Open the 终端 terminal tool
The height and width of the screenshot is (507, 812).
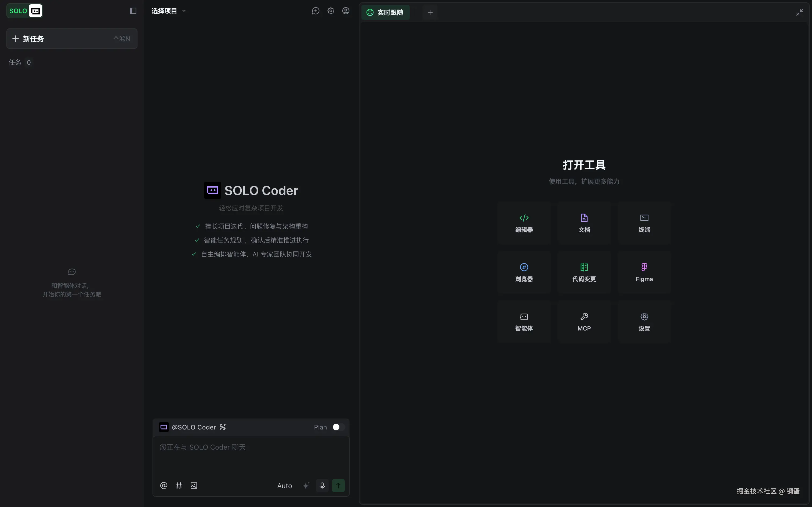644,223
